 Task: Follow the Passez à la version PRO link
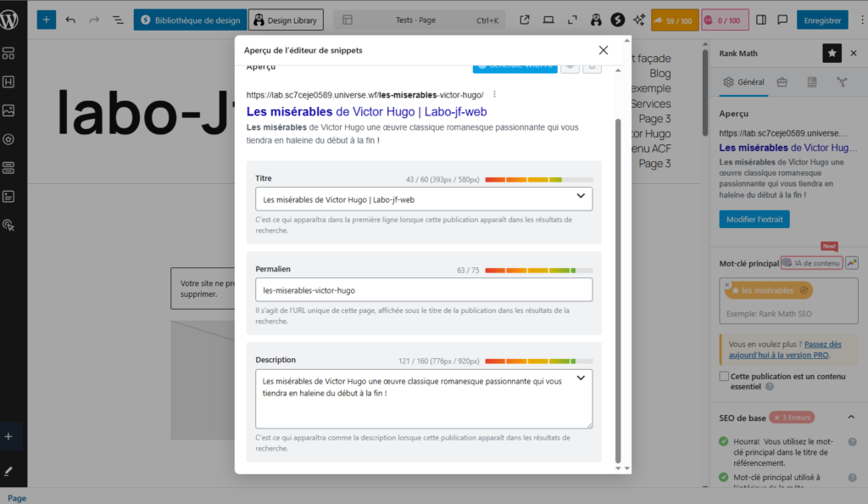(x=784, y=350)
